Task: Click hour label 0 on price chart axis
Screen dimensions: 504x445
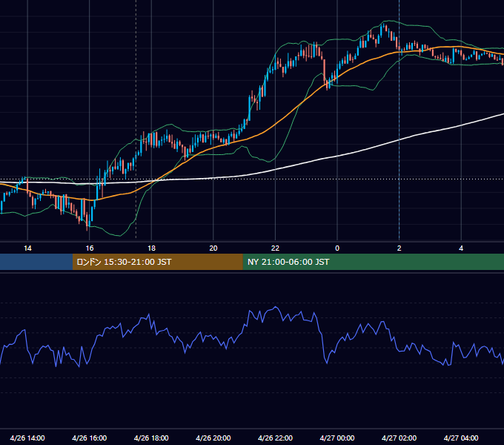Action: click(337, 248)
